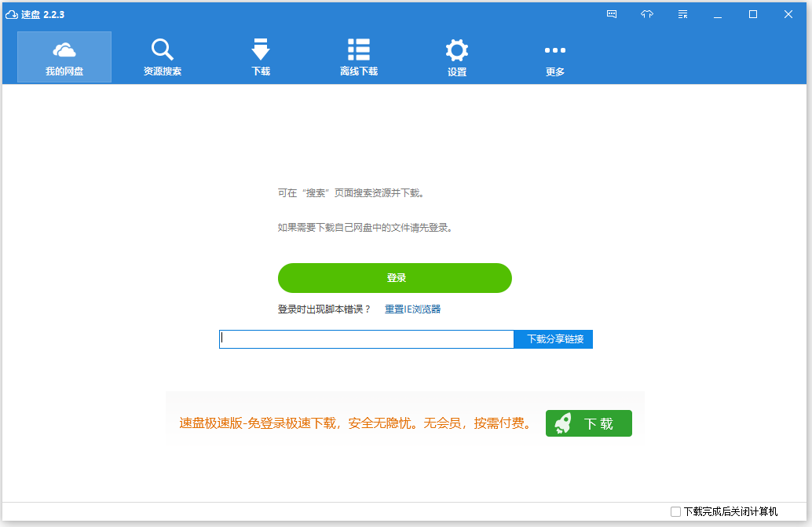This screenshot has width=812, height=527.
Task: Click the shirt skin-change icon
Action: 647,14
